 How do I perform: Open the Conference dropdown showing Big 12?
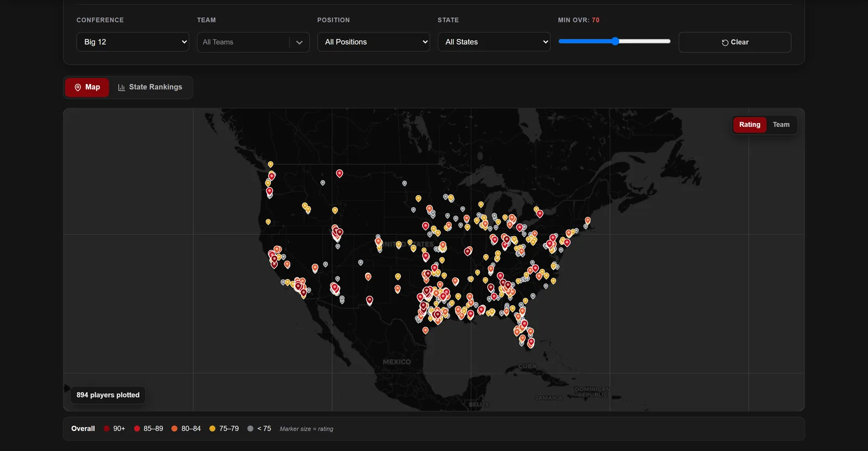tap(133, 42)
